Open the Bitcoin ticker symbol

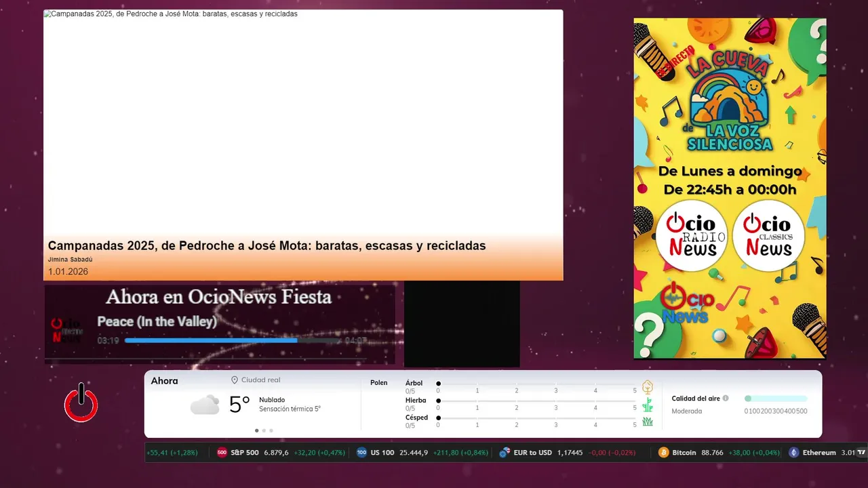684,453
